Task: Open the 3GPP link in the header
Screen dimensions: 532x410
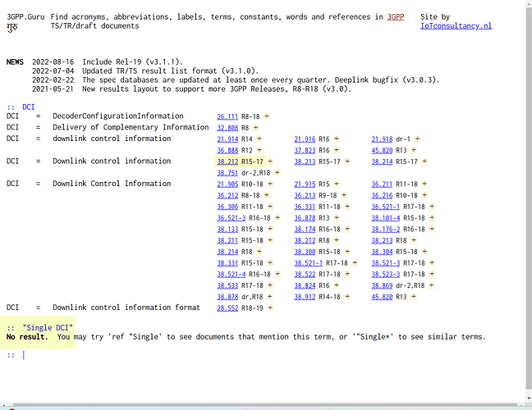Action: (x=396, y=17)
